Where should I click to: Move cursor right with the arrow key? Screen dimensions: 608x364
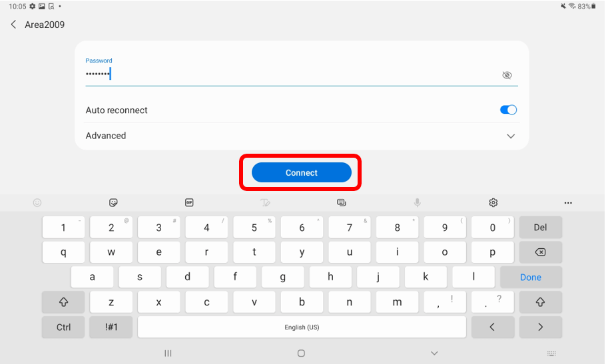coord(541,327)
